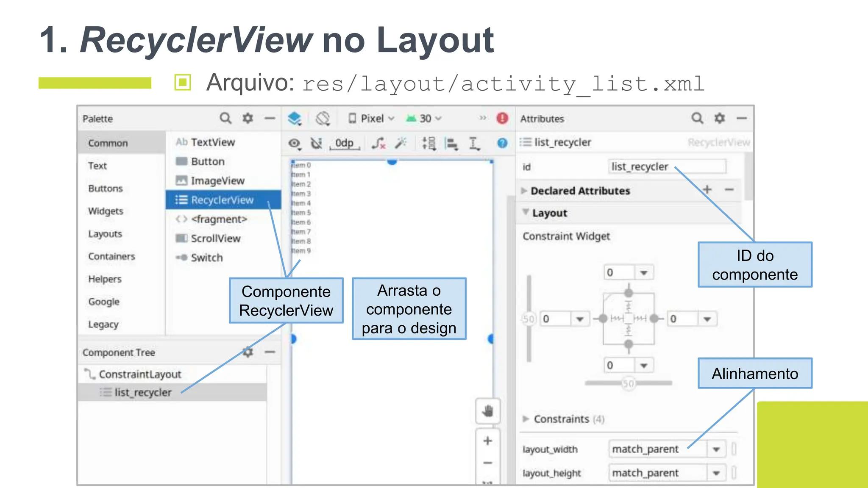Add a declared attribute with plus
Screen dimensions: 868x488
click(x=707, y=189)
